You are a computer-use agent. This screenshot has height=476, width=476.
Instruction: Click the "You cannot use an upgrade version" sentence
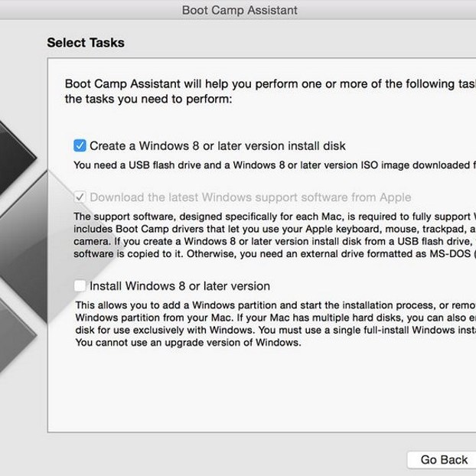tap(187, 343)
